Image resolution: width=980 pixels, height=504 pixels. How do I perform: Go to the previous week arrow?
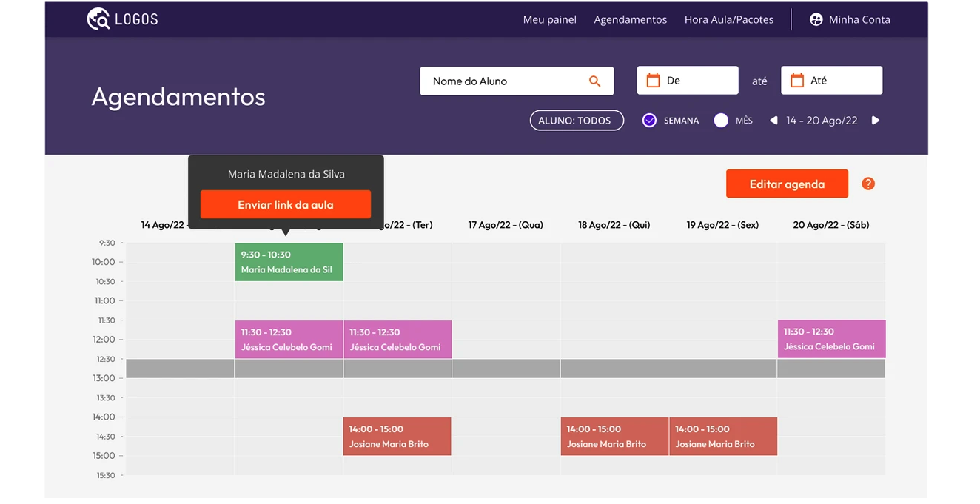tap(773, 121)
